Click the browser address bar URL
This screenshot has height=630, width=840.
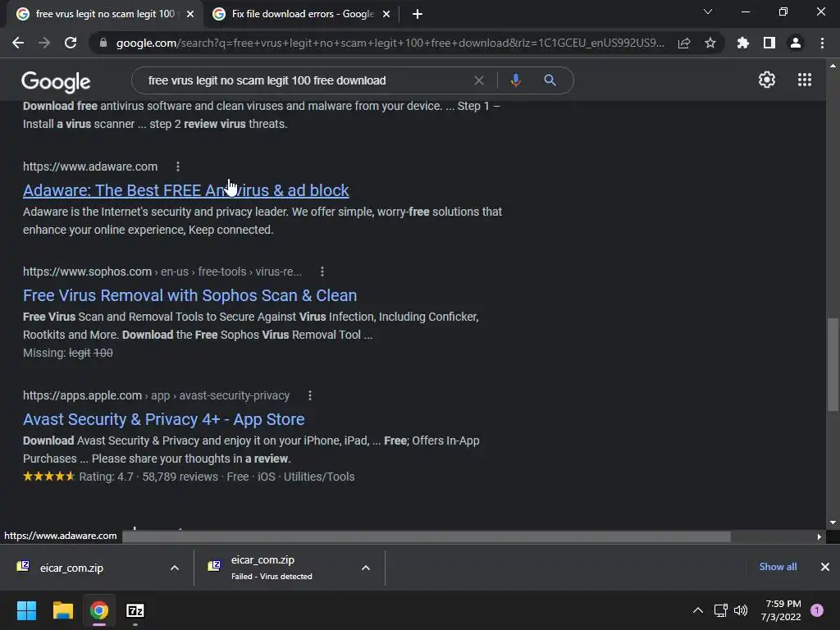point(390,43)
